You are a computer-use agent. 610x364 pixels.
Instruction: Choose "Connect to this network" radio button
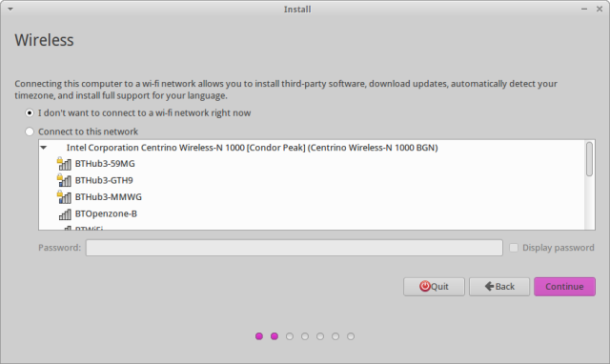click(30, 131)
